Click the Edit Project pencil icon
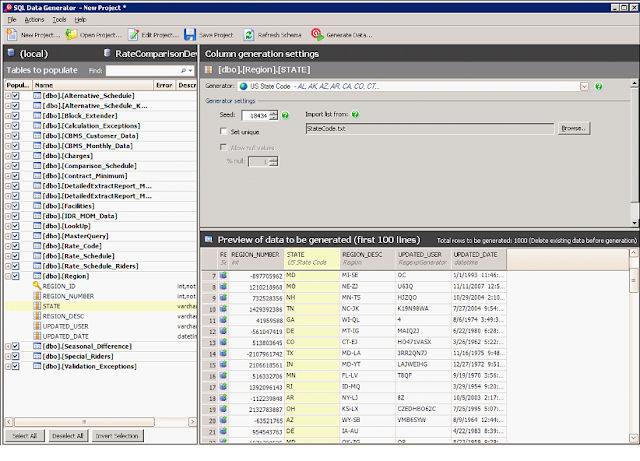This screenshot has height=461, width=640. pos(133,35)
